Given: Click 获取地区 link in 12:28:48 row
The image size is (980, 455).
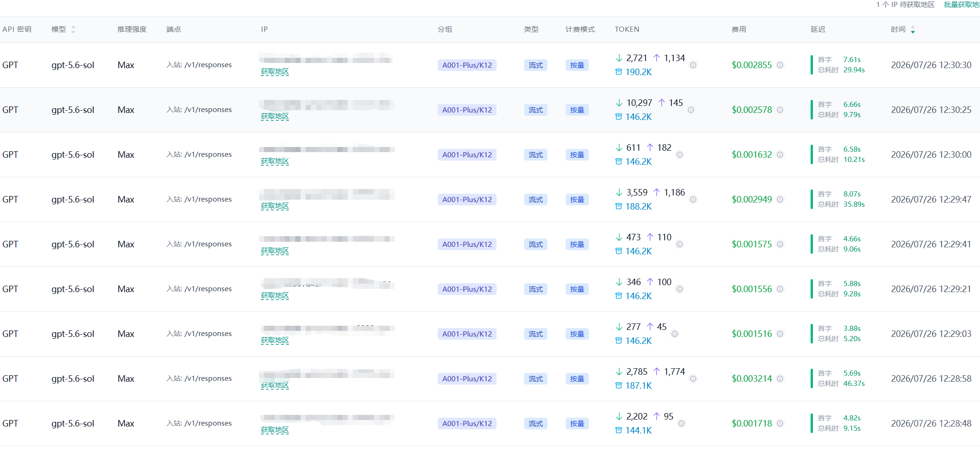Looking at the screenshot, I should click(275, 430).
